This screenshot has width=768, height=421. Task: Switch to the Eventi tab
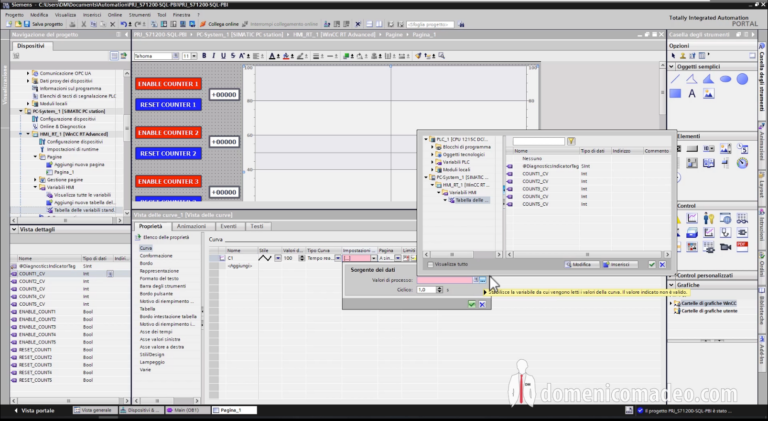[x=228, y=226]
